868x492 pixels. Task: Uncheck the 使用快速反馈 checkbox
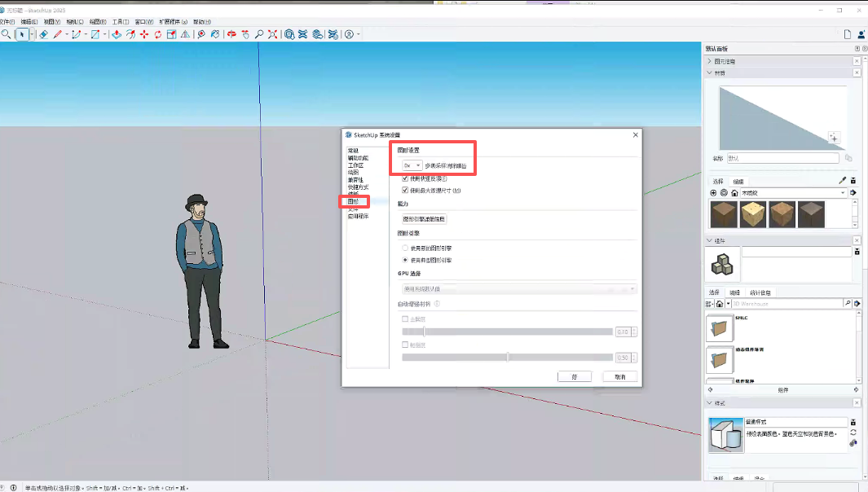(405, 178)
